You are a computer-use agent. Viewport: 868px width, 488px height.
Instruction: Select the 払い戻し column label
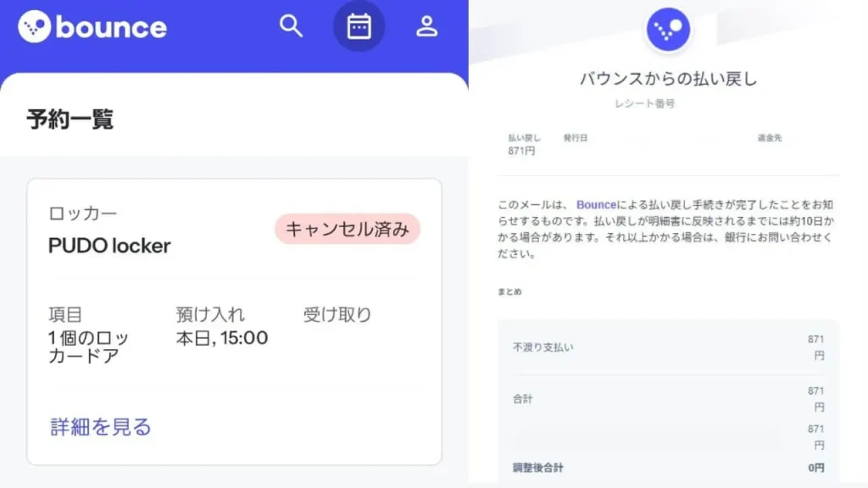[x=524, y=138]
